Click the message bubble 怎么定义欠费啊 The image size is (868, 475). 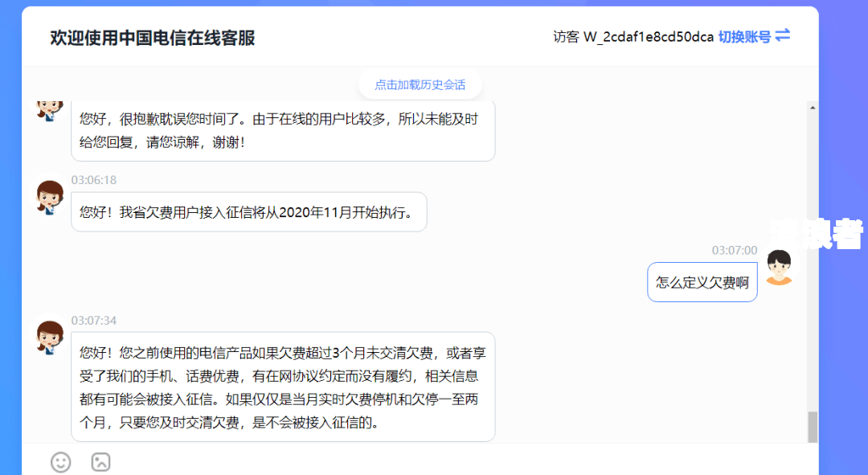coord(702,282)
